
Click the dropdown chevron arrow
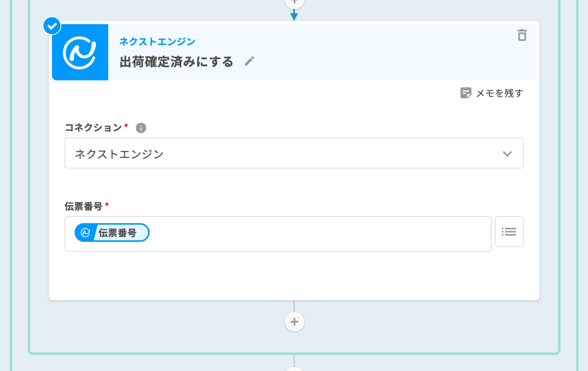507,154
